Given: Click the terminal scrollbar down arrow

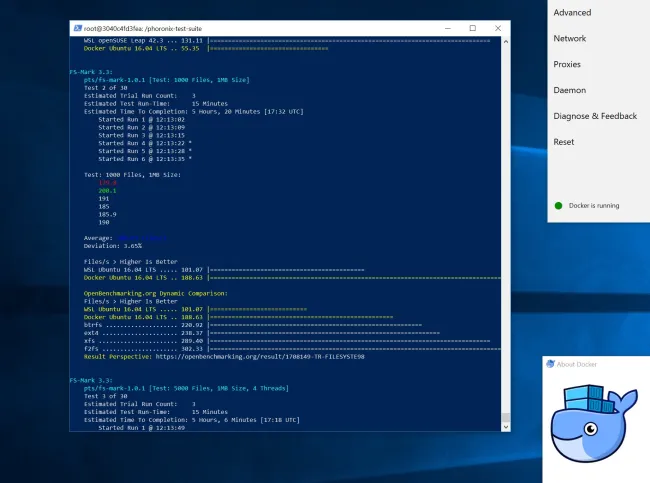Looking at the screenshot, I should coord(506,427).
